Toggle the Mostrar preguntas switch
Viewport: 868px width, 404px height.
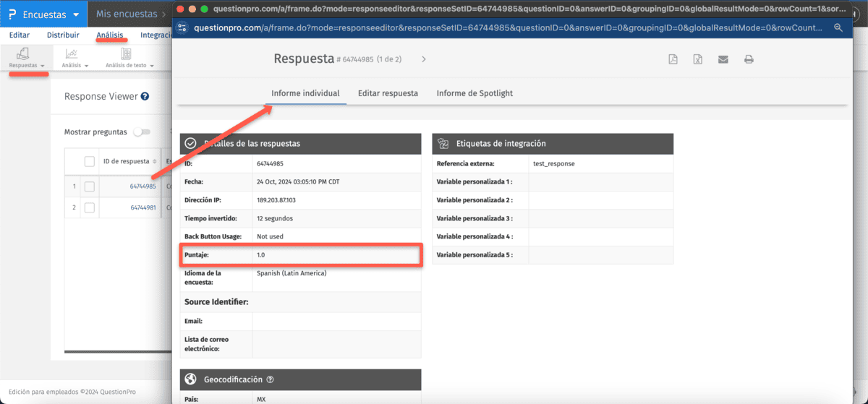point(142,132)
